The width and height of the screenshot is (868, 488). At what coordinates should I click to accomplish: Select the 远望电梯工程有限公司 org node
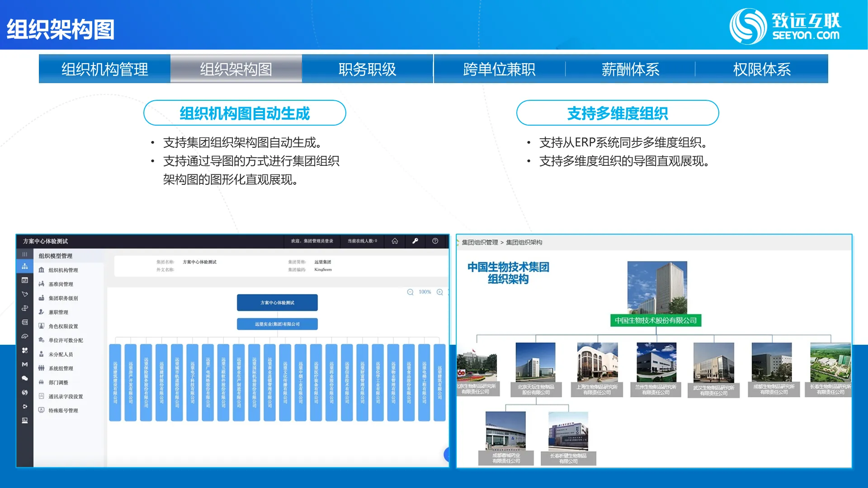tap(424, 382)
